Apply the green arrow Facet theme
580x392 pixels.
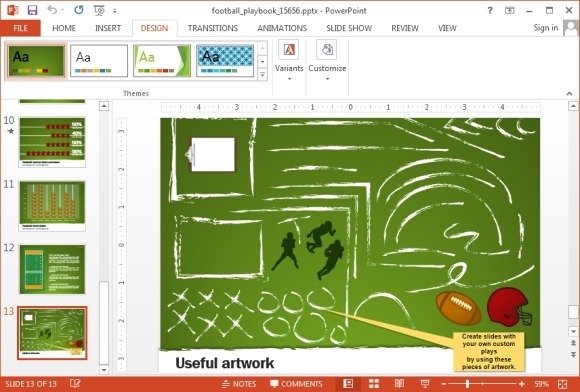click(162, 61)
